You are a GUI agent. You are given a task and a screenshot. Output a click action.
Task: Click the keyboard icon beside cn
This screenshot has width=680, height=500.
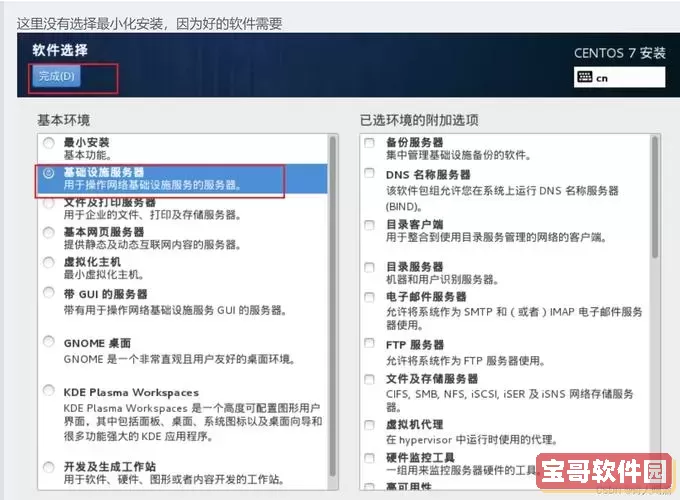point(584,77)
